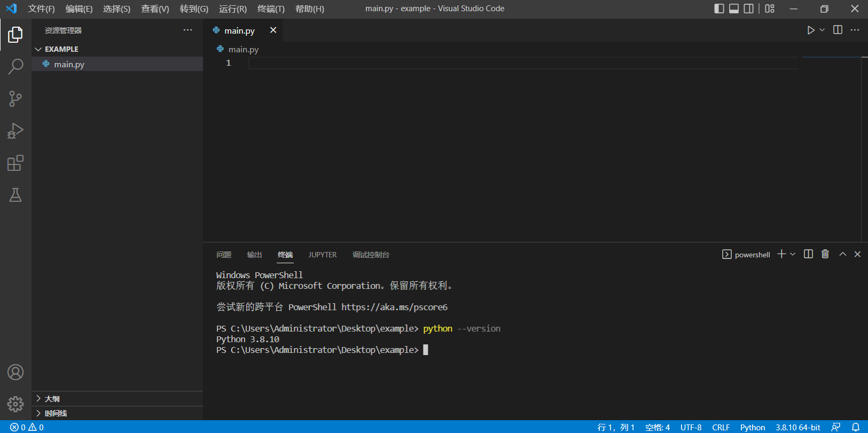Open the Source Control view
Image resolution: width=868 pixels, height=433 pixels.
[x=15, y=99]
